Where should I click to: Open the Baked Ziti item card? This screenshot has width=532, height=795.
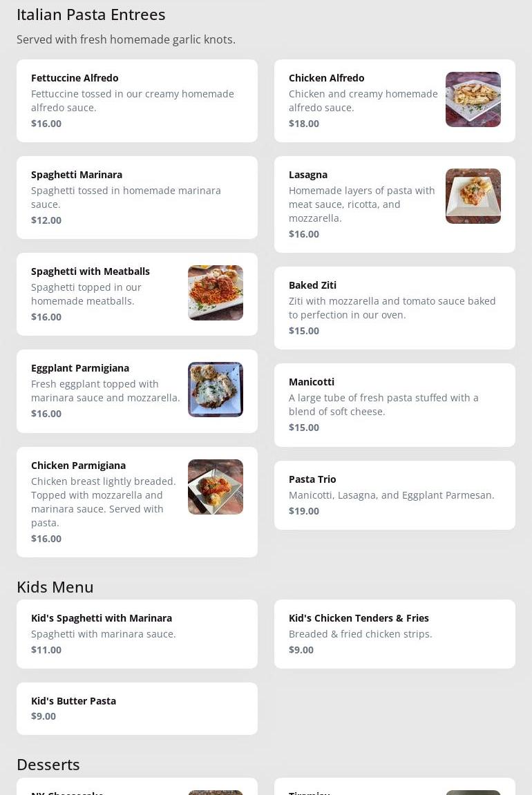coord(395,308)
